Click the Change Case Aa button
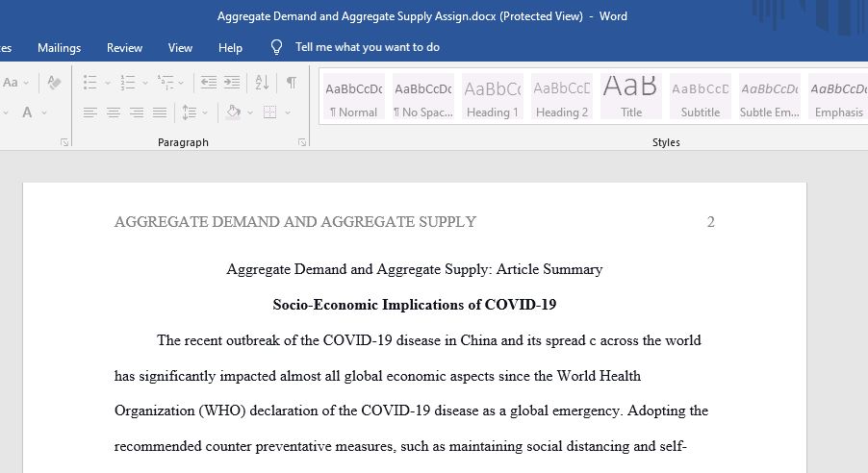868x473 pixels. click(10, 83)
